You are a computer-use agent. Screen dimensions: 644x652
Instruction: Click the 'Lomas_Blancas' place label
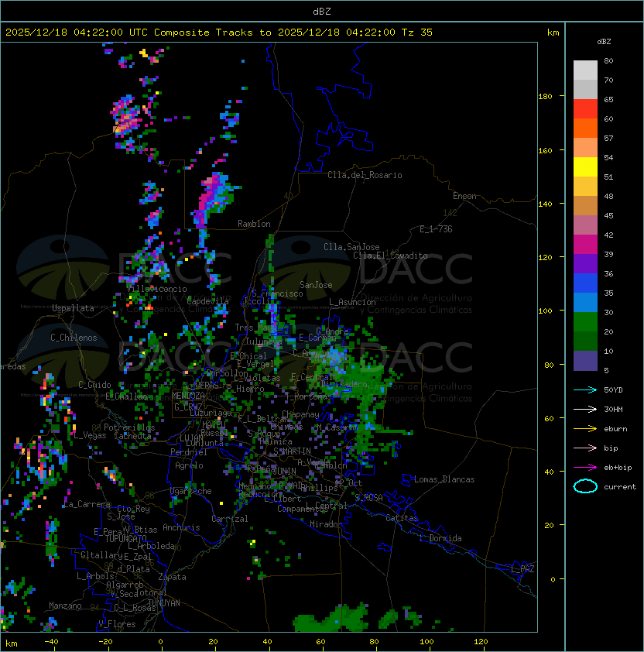pos(444,479)
